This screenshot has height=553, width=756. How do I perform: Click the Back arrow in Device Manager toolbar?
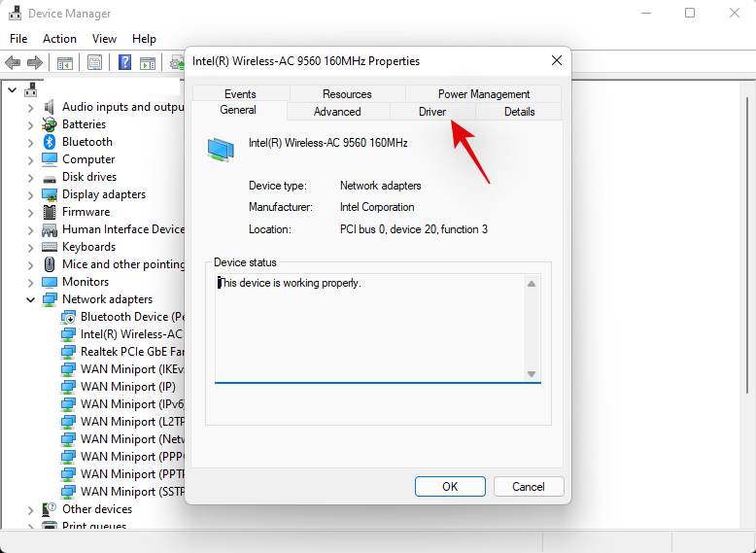pyautogui.click(x=13, y=62)
